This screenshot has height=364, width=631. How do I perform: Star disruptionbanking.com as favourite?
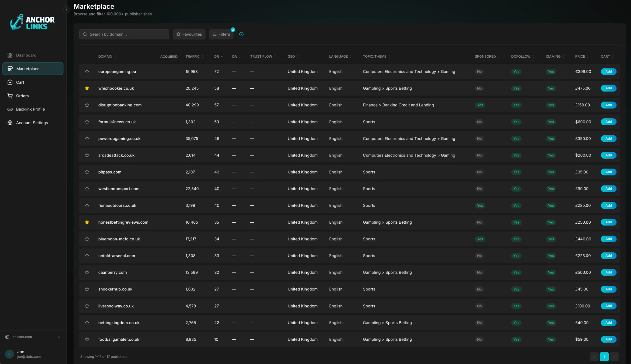tap(87, 105)
